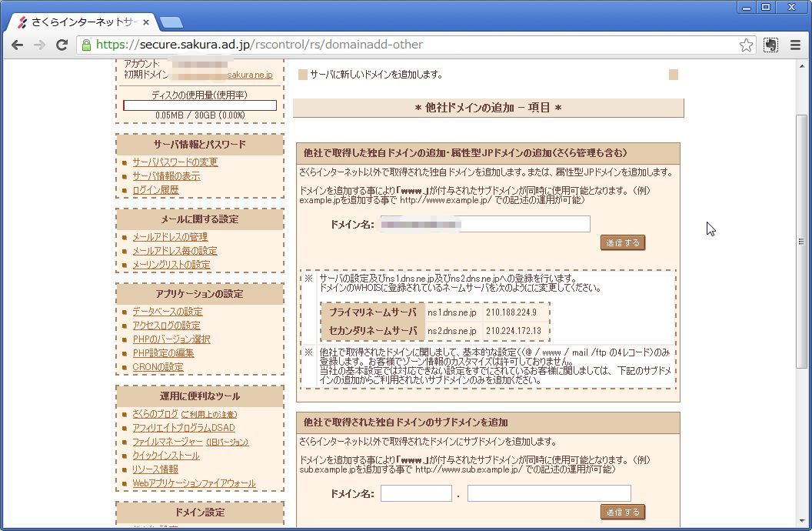
Task: Click the disk usage progress bar
Action: tap(200, 105)
